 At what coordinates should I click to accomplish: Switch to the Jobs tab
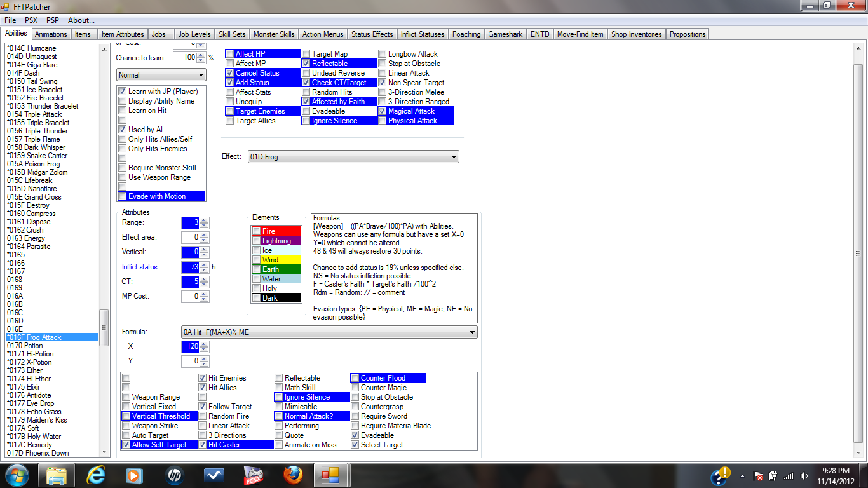[x=159, y=34]
